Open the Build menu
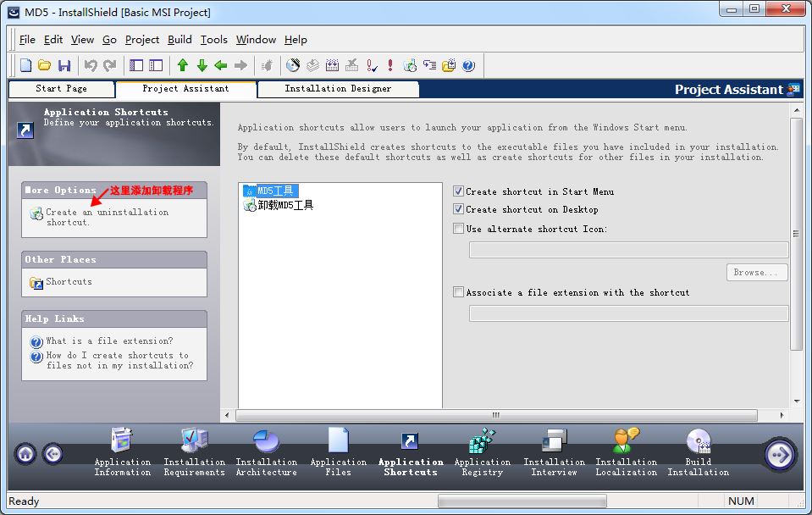 pos(180,40)
